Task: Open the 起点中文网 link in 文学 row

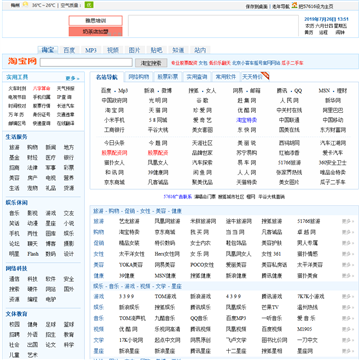Action: click(x=167, y=340)
